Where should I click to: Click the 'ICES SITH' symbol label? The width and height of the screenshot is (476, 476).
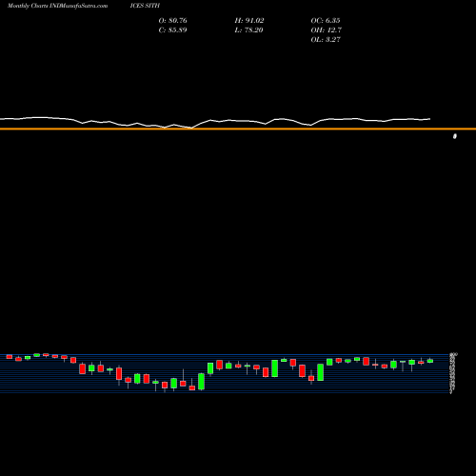click(145, 6)
